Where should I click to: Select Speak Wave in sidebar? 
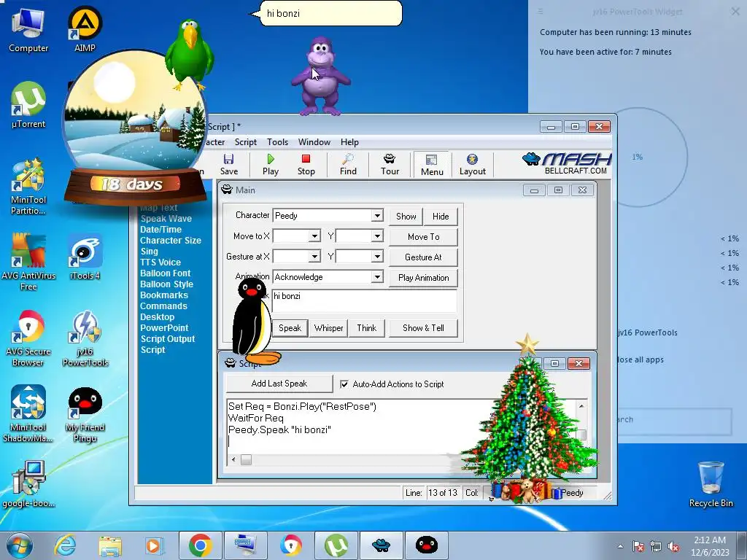pos(166,219)
